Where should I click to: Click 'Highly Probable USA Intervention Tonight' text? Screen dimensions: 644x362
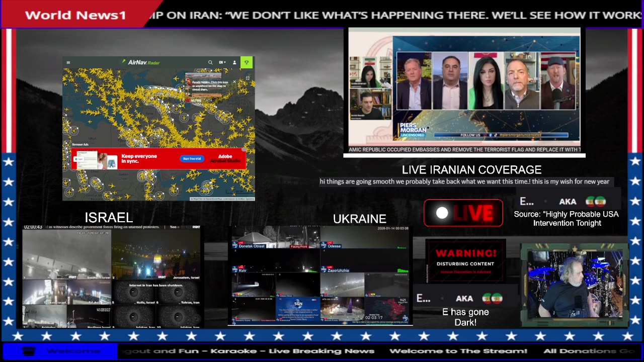pyautogui.click(x=567, y=219)
